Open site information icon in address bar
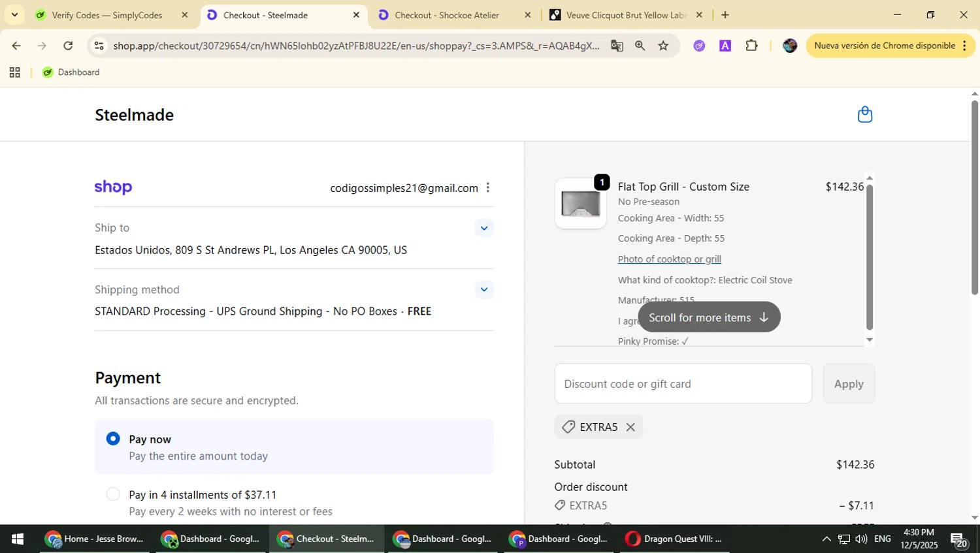This screenshot has height=553, width=980. coord(99,46)
